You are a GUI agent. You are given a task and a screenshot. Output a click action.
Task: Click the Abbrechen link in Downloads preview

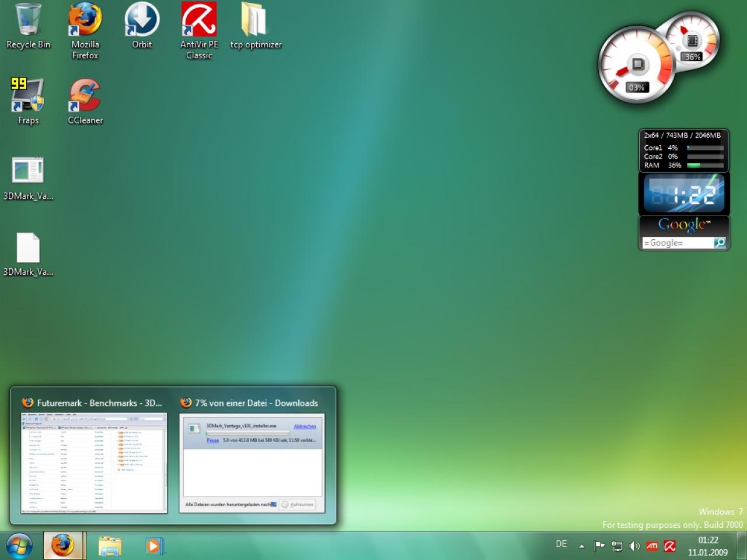305,426
